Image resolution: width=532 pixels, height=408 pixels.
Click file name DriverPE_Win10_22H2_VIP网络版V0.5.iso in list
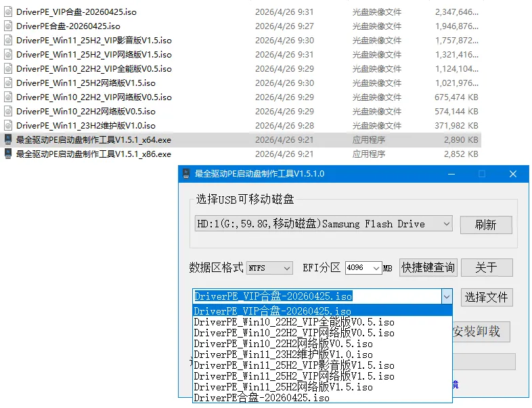pos(94,97)
